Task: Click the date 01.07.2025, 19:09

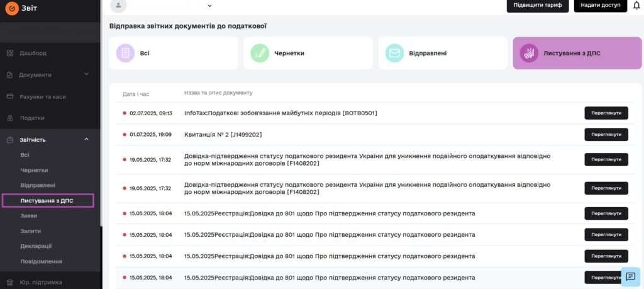Action: pyautogui.click(x=151, y=135)
